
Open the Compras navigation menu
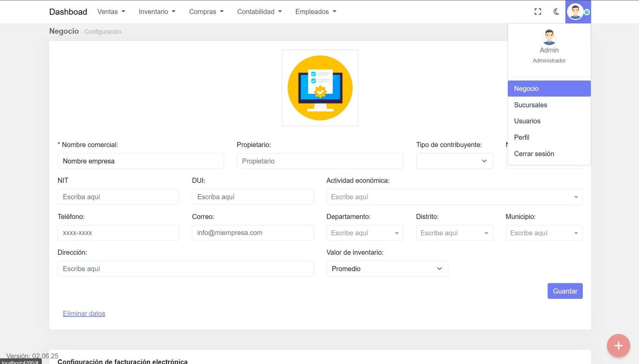tap(206, 12)
